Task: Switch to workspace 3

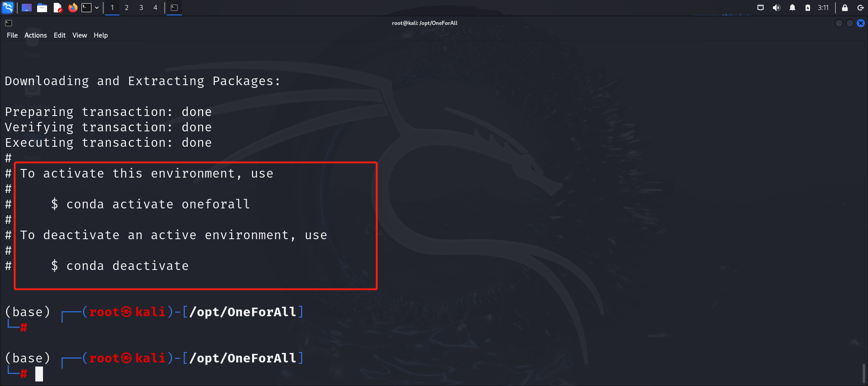Action: (141, 8)
